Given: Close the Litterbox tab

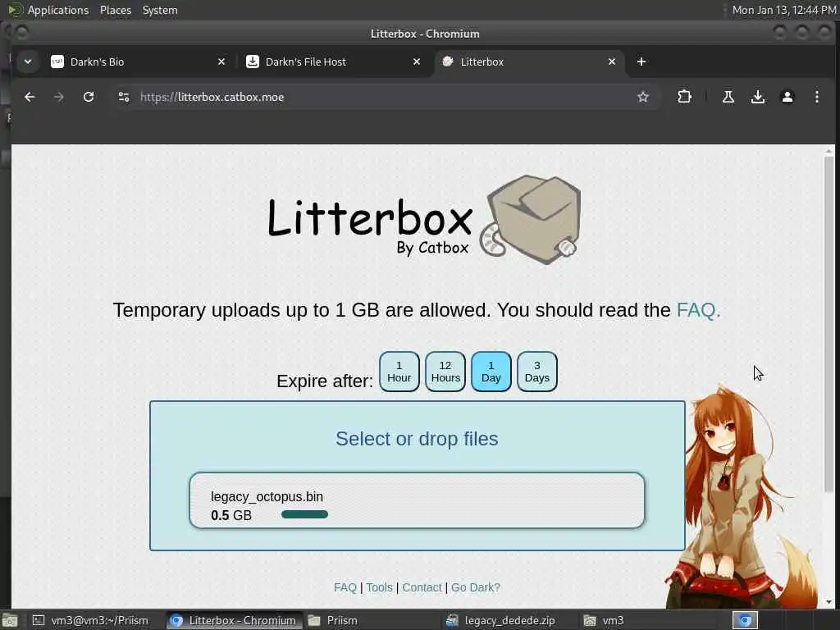Looking at the screenshot, I should tap(612, 62).
